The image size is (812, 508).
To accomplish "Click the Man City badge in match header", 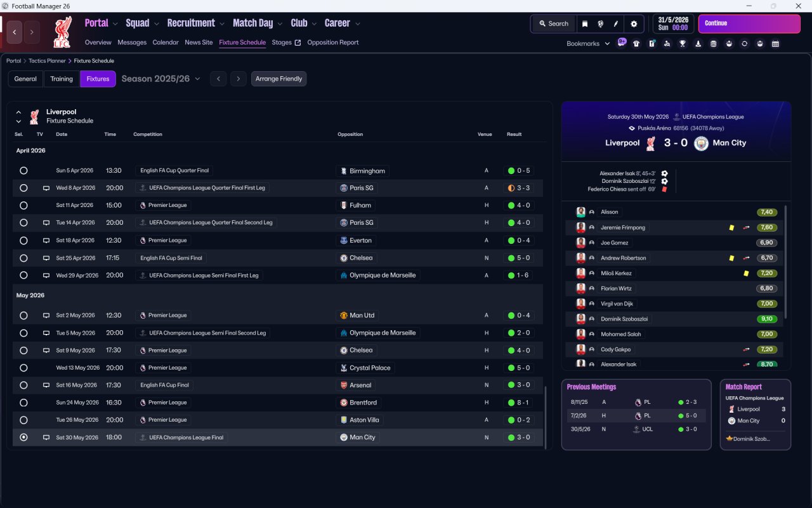I will point(701,144).
